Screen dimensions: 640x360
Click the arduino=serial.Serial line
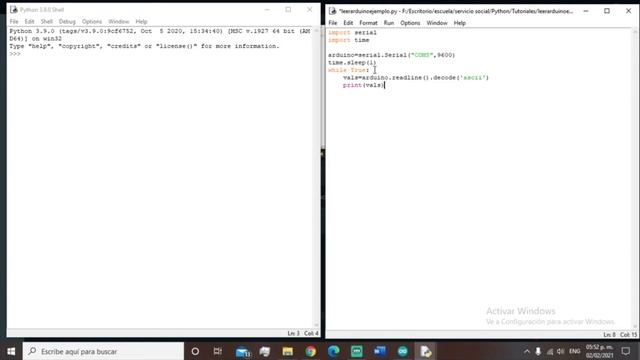click(x=391, y=55)
